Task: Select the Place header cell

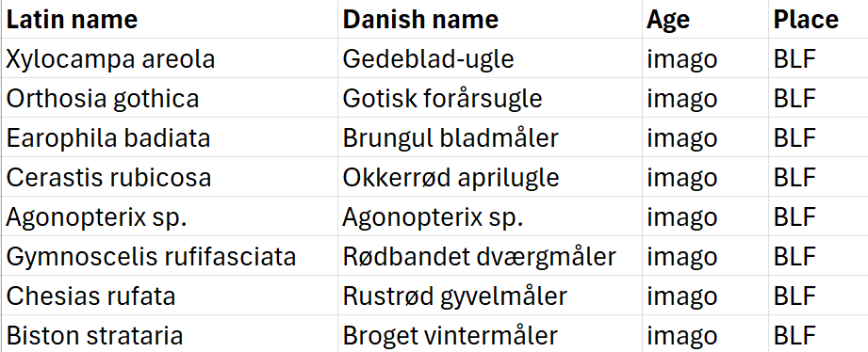Action: click(x=818, y=20)
